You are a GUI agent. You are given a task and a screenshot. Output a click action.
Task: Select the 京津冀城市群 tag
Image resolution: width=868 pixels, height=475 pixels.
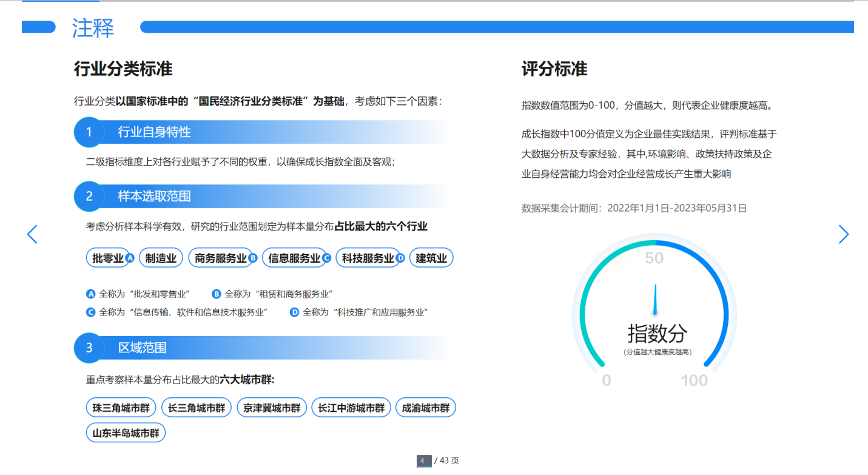(272, 408)
